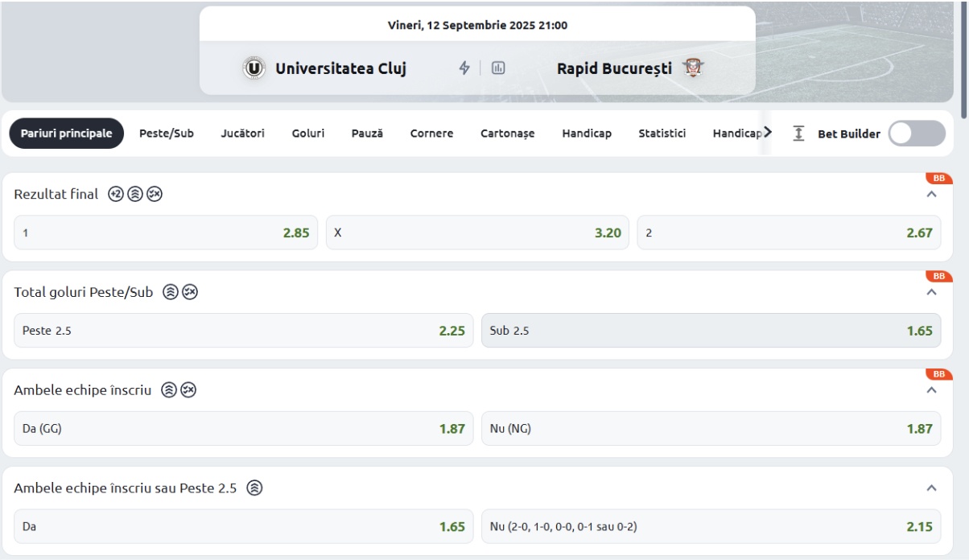Collapse the Rezultat final section
Image resolution: width=969 pixels, height=560 pixels.
coord(932,194)
